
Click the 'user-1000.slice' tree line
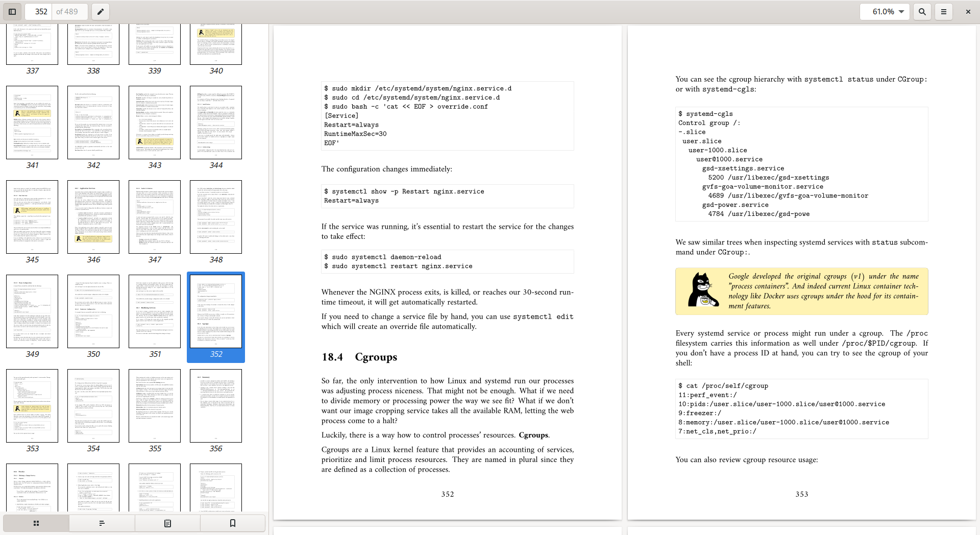[x=718, y=150]
